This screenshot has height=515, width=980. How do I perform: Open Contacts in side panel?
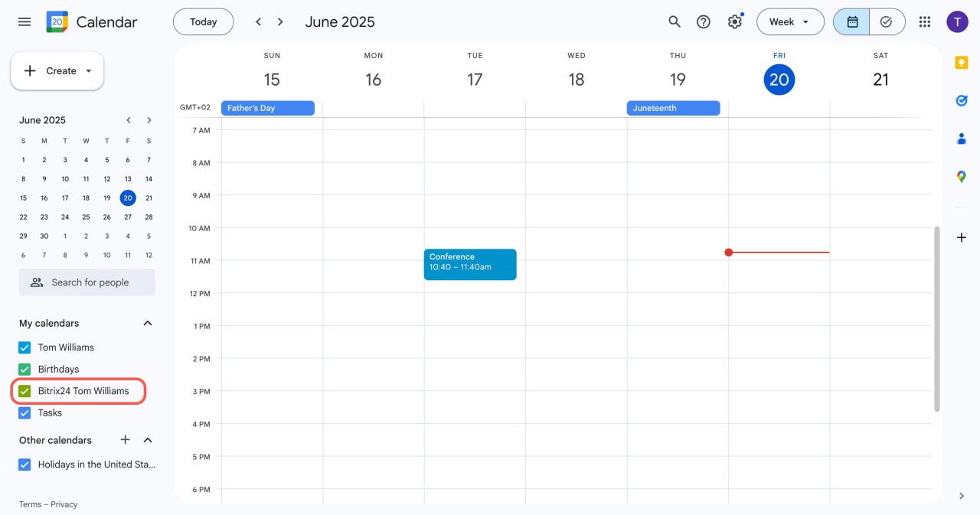[962, 139]
